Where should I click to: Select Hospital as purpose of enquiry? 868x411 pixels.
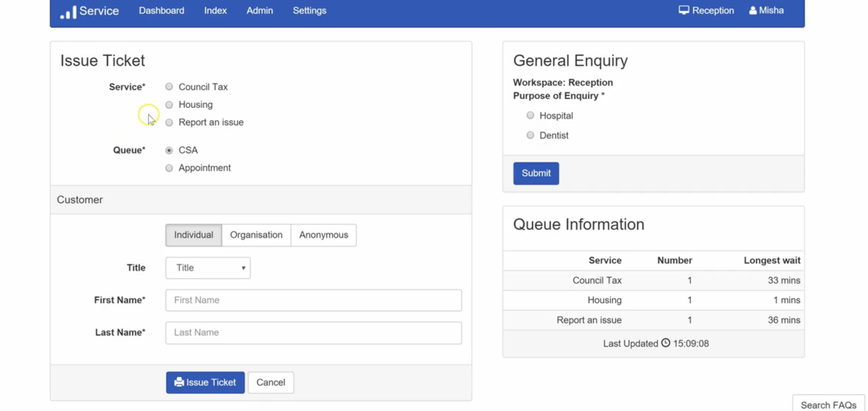[530, 116]
